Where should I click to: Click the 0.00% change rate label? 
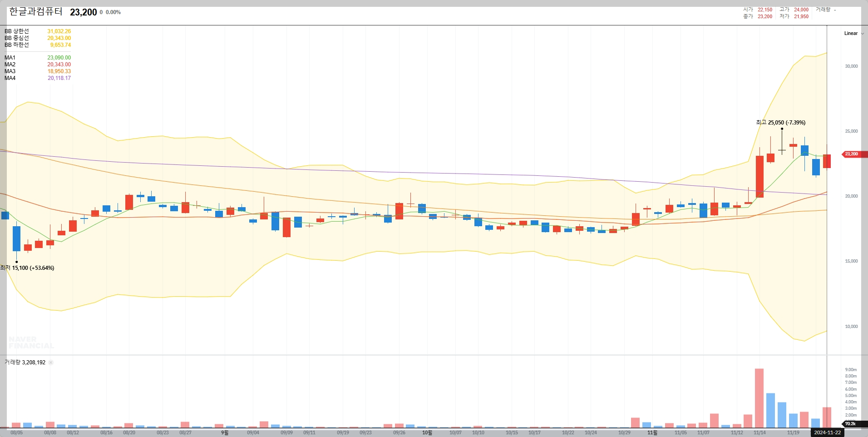tap(113, 12)
